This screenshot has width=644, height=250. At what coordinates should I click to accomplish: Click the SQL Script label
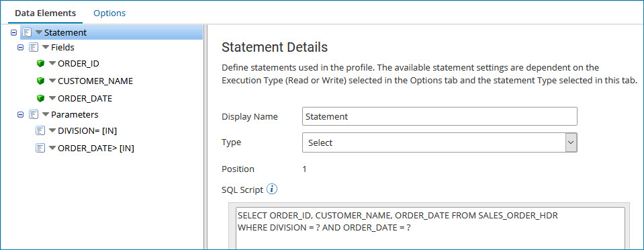242,190
